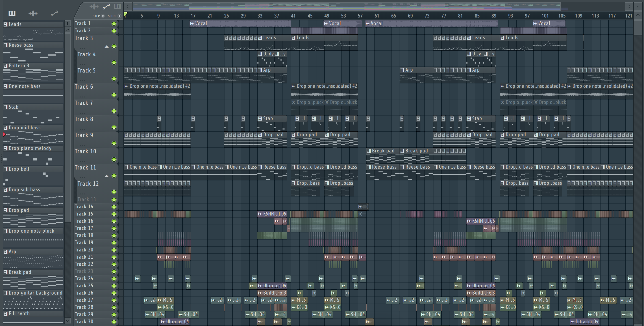Click the Track 8 name label
The height and width of the screenshot is (326, 644).
(x=84, y=119)
